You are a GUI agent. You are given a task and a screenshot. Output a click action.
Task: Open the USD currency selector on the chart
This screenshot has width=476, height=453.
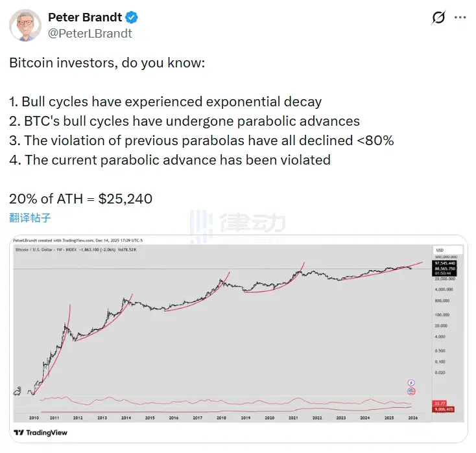pos(439,250)
